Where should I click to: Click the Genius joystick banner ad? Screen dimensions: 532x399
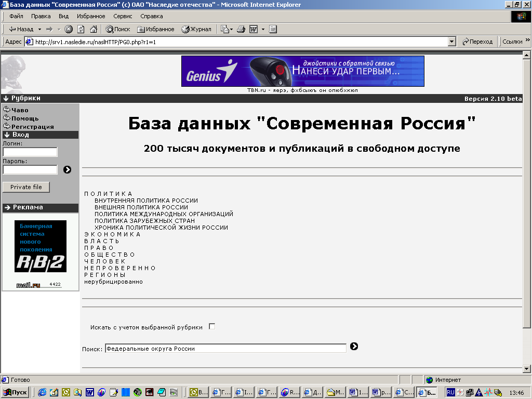[303, 71]
